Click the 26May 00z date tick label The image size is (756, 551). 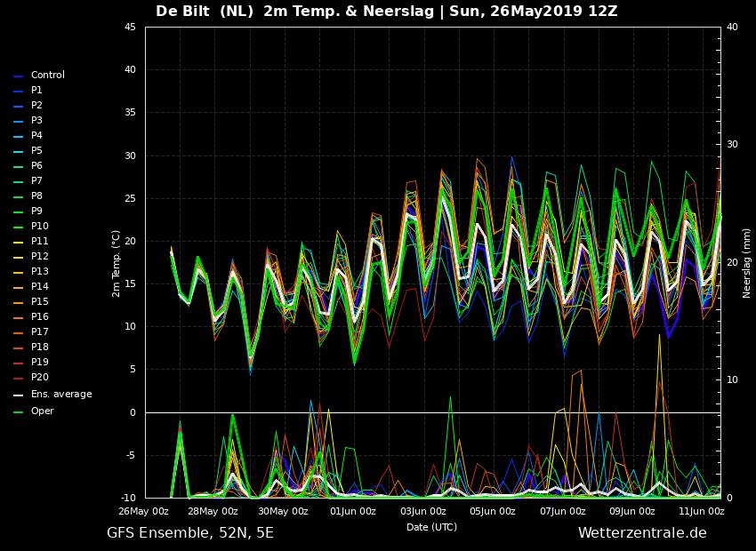click(143, 511)
